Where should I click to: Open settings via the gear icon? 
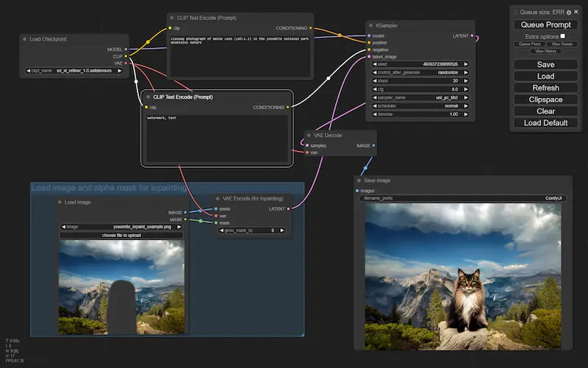[569, 13]
